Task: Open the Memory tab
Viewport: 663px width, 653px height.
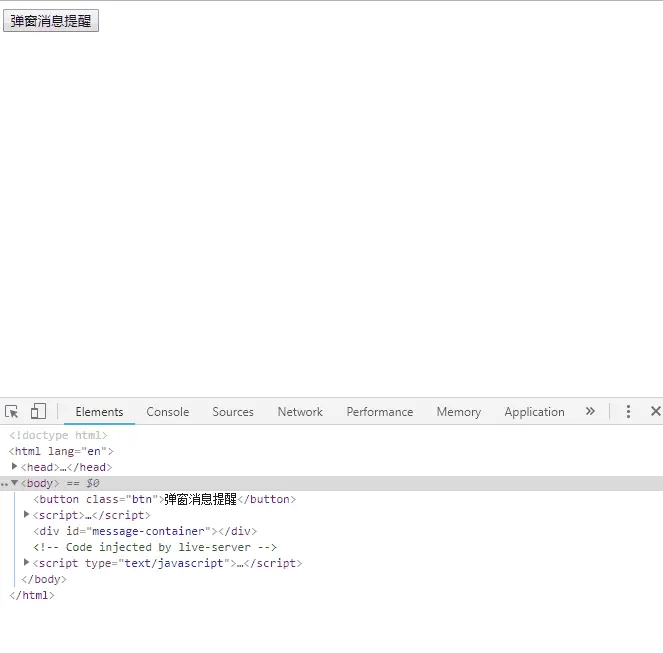Action: [459, 412]
